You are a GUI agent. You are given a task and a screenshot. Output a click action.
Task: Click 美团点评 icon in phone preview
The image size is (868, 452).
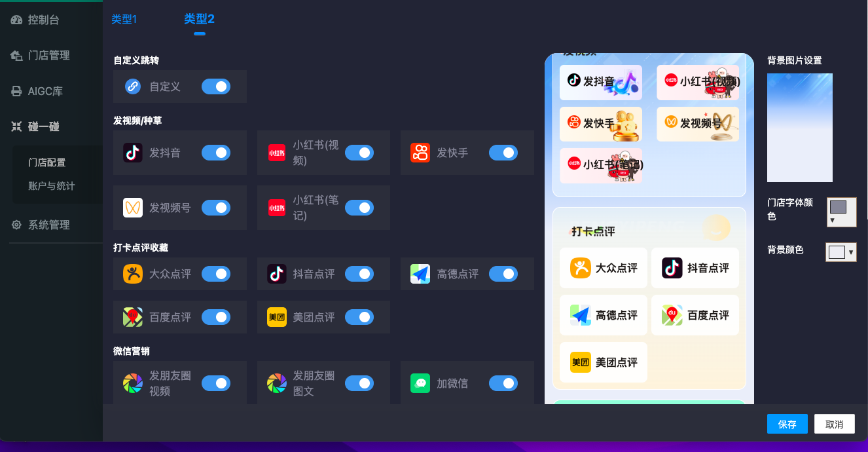(580, 362)
